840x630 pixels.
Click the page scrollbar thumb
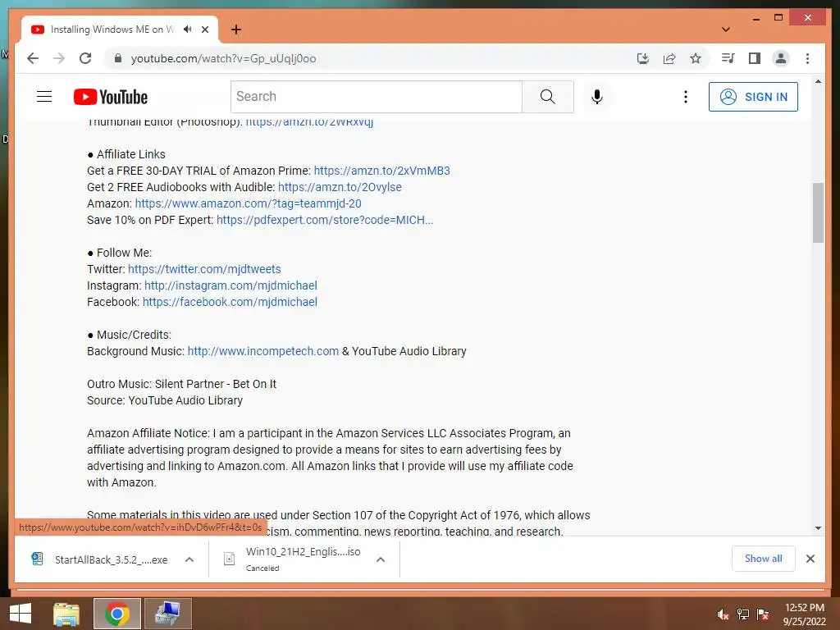coord(818,212)
